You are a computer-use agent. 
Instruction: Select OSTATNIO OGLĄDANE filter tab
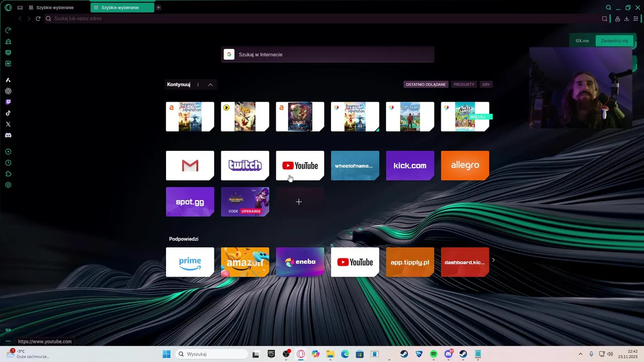[x=426, y=84]
